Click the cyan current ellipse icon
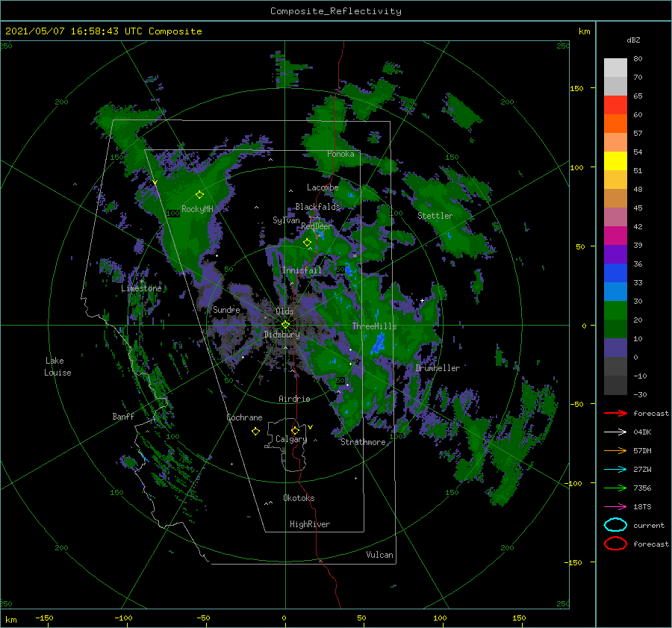 point(615,525)
